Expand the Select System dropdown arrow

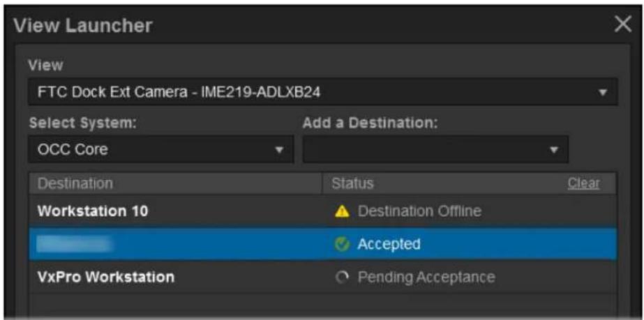click(279, 150)
